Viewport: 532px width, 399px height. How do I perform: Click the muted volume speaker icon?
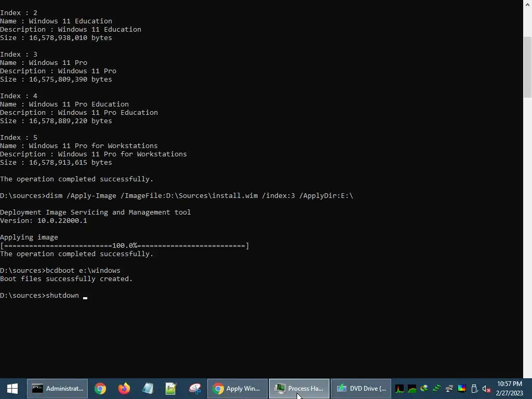click(486, 389)
